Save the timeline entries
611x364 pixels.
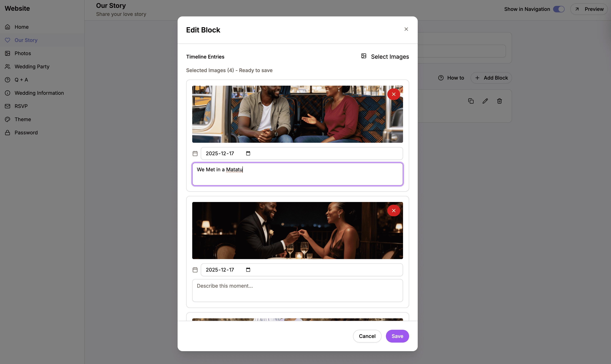click(x=397, y=336)
